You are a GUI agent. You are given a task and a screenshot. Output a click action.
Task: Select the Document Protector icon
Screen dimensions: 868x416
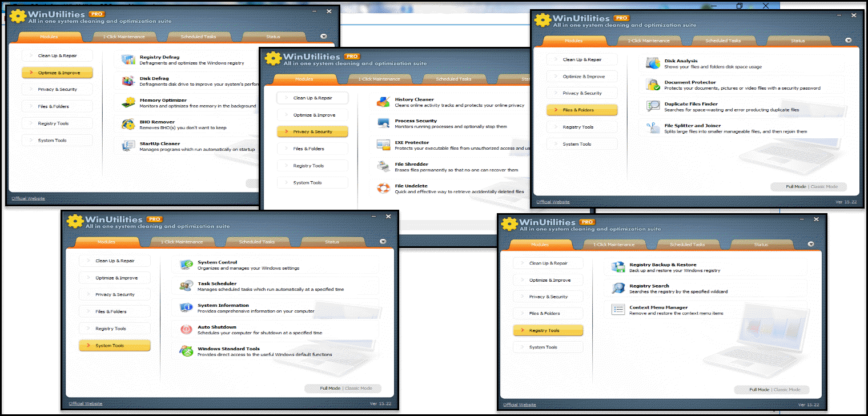(653, 85)
